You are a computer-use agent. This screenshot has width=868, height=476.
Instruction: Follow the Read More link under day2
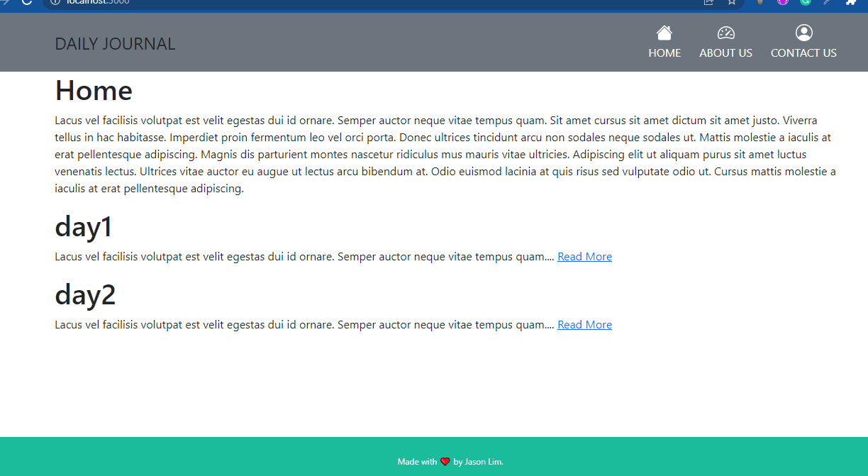point(584,324)
